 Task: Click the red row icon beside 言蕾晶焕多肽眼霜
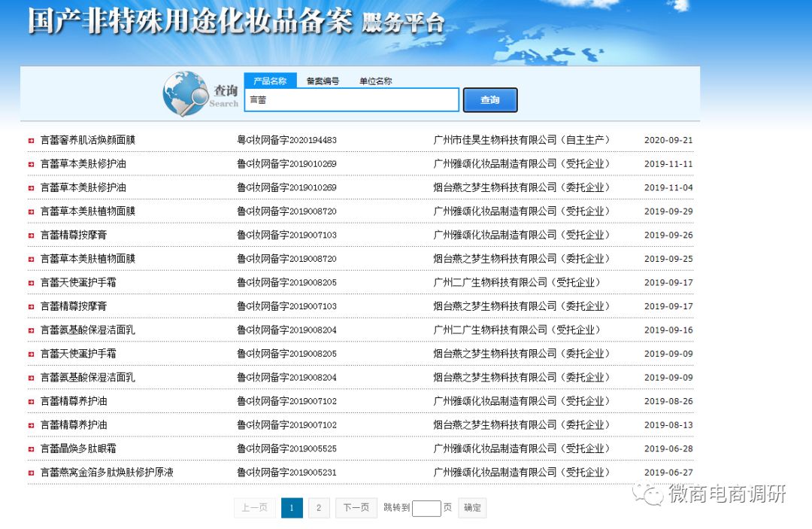tap(31, 448)
